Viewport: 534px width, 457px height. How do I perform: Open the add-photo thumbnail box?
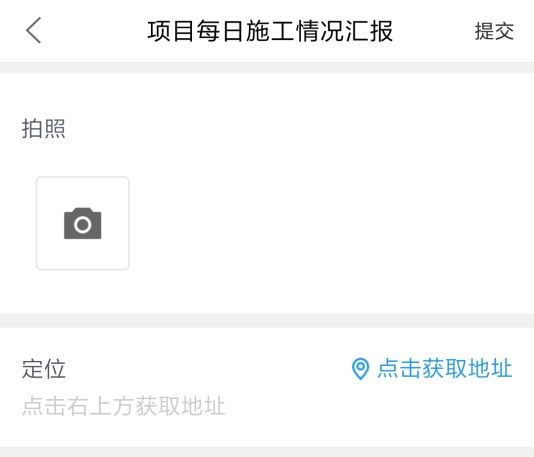click(82, 223)
